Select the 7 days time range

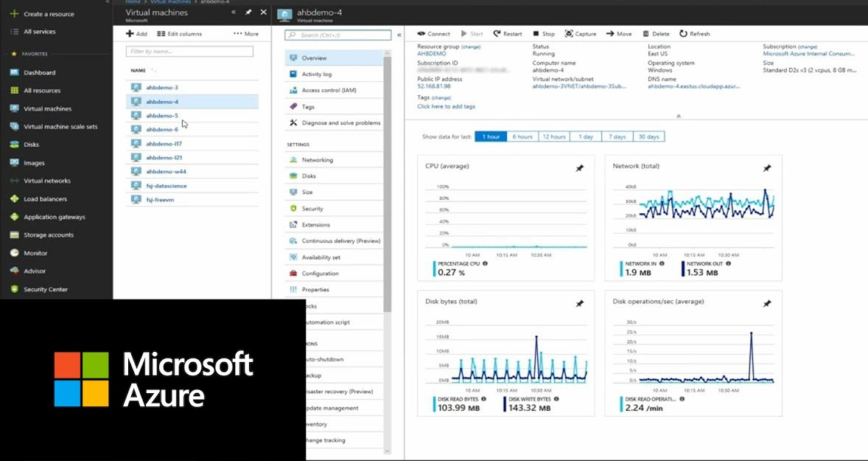point(618,136)
